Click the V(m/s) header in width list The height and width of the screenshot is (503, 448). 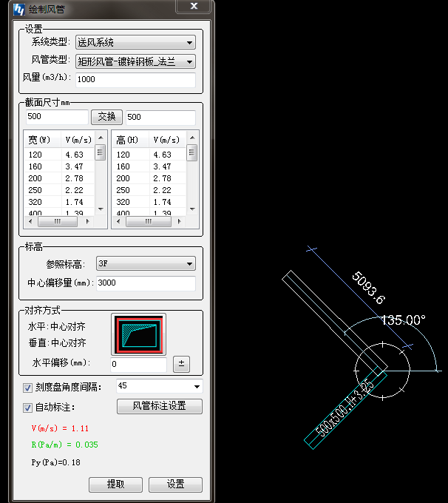coord(78,140)
